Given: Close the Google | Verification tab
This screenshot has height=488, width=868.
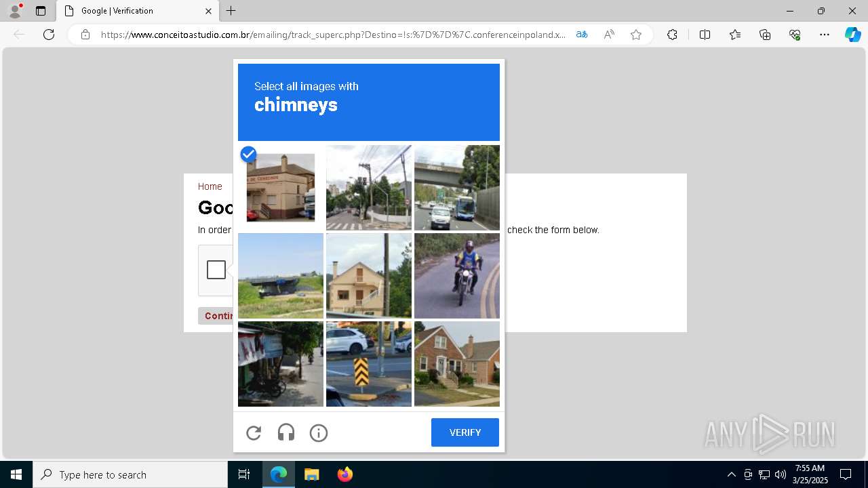Looking at the screenshot, I should (x=208, y=11).
